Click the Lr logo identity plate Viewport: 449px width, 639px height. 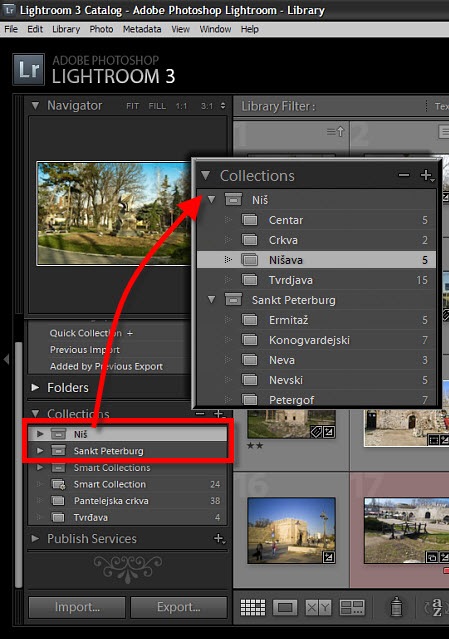point(28,69)
